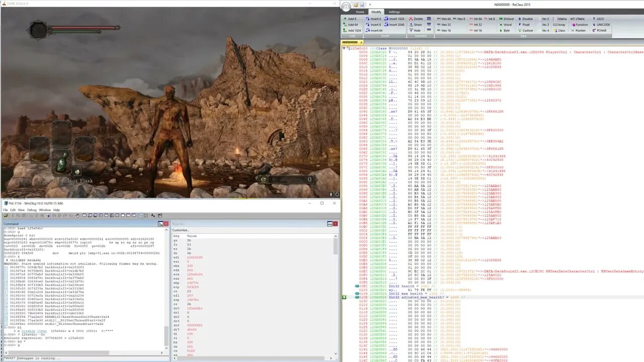Open WinDbg View menu

(x=21, y=210)
